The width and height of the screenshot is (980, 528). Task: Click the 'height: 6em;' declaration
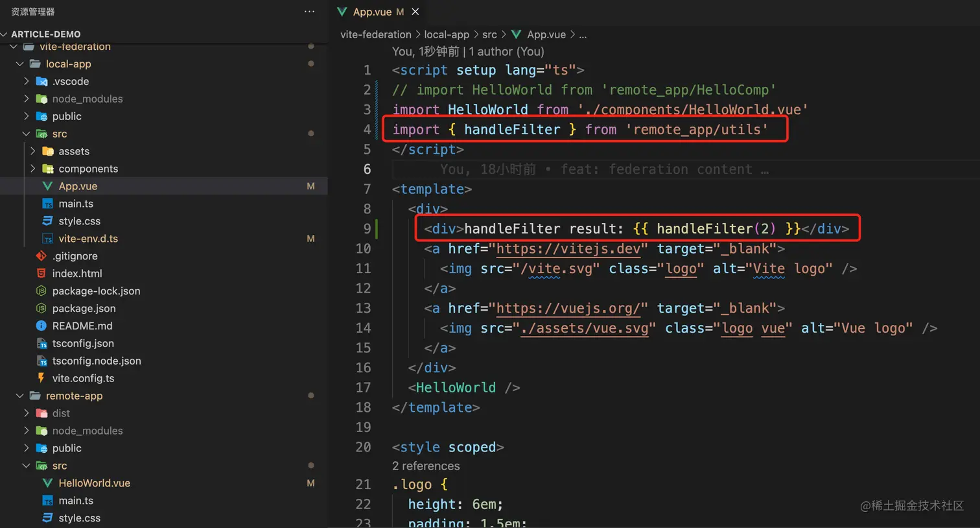(456, 505)
